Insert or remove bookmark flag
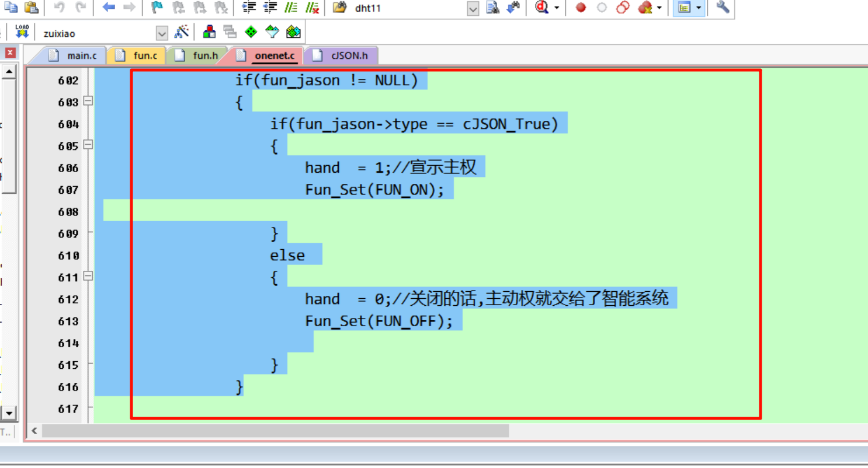 coord(157,8)
